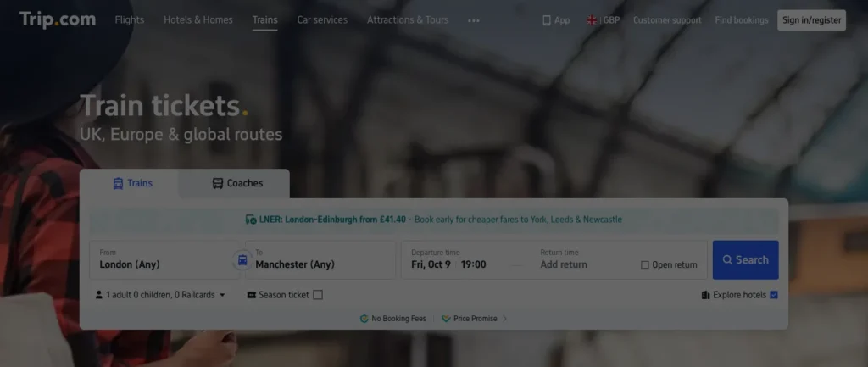The image size is (868, 367).
Task: Change the 19:00 departure time
Action: [x=473, y=264]
